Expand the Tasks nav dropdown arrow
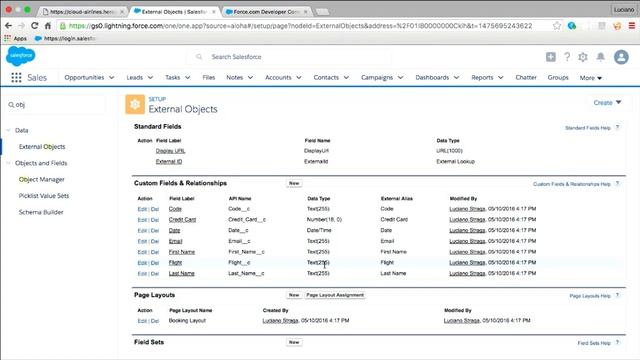Viewport: 640px width, 360px height. [x=187, y=78]
